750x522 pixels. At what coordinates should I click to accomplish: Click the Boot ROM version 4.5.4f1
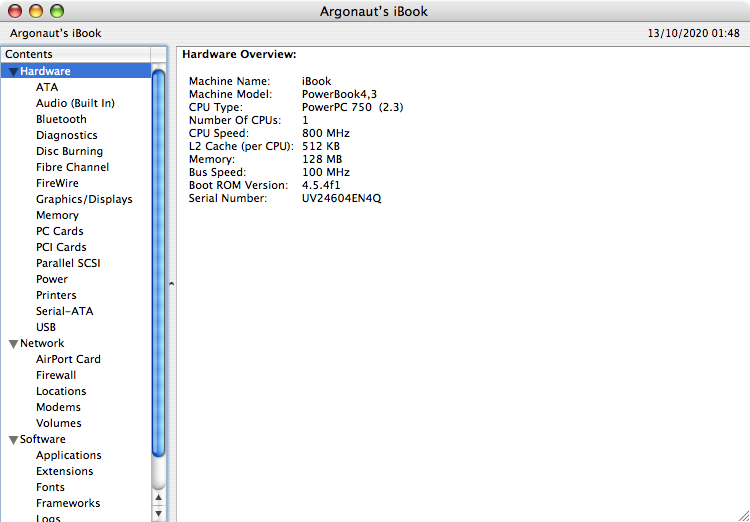tap(321, 185)
